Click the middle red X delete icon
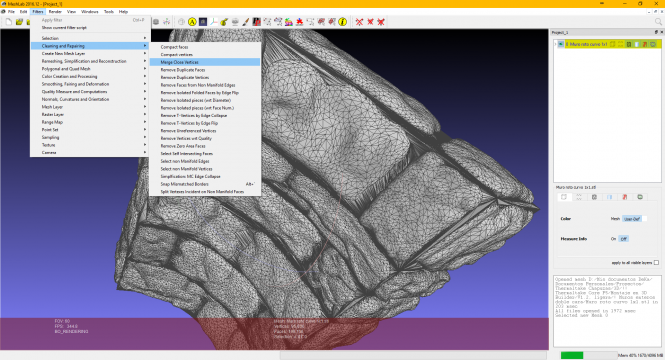This screenshot has height=360, width=665. coord(370,22)
